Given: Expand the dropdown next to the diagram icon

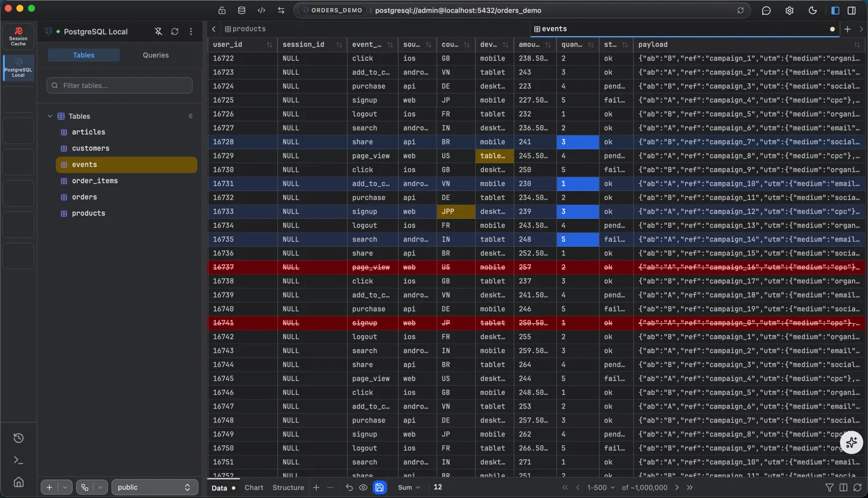Looking at the screenshot, I should (x=100, y=488).
